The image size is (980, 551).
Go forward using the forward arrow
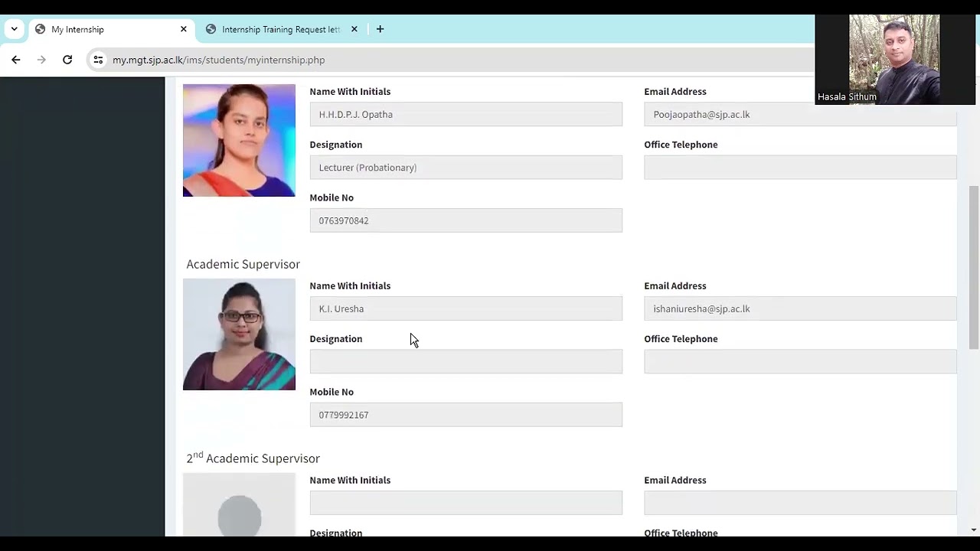click(x=42, y=60)
